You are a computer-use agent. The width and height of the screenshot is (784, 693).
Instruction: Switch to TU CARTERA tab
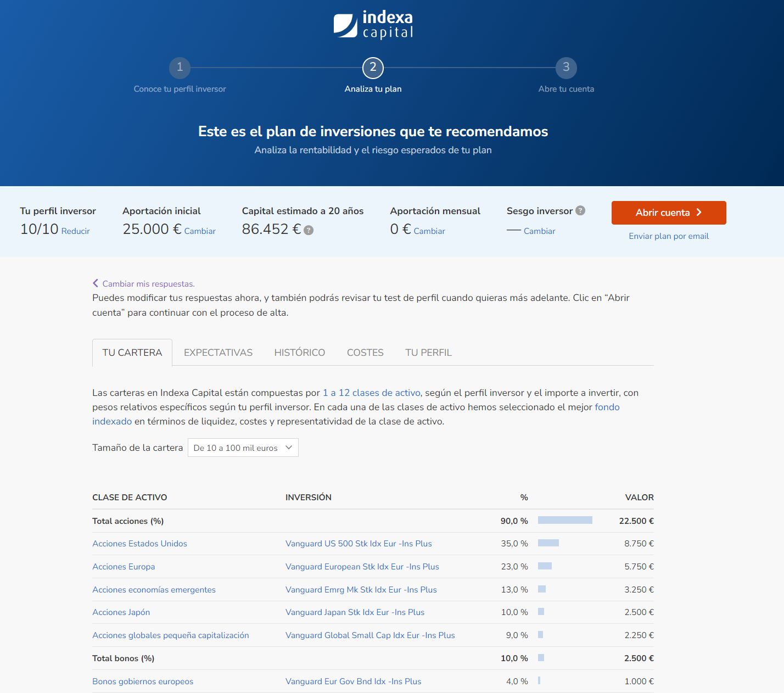132,353
